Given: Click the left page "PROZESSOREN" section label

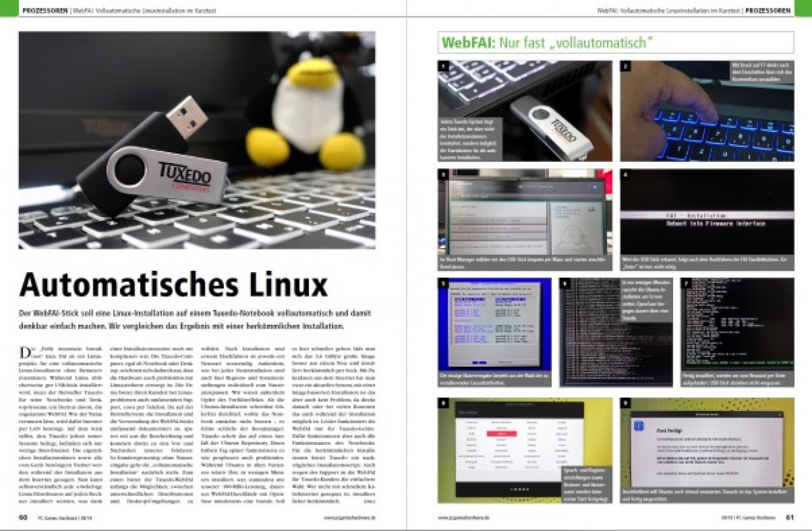Looking at the screenshot, I should (x=45, y=11).
